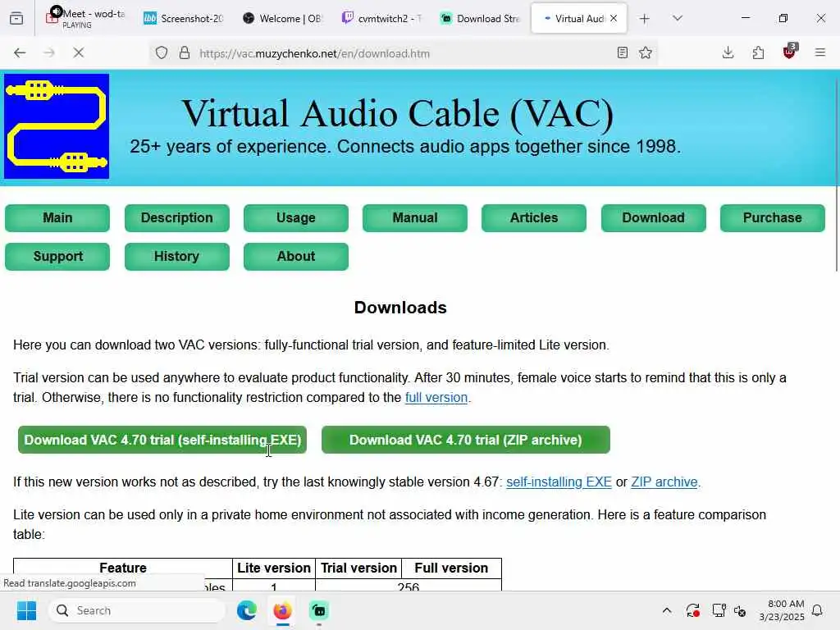Open Manual page button
Screen dimensions: 840x630
point(414,218)
